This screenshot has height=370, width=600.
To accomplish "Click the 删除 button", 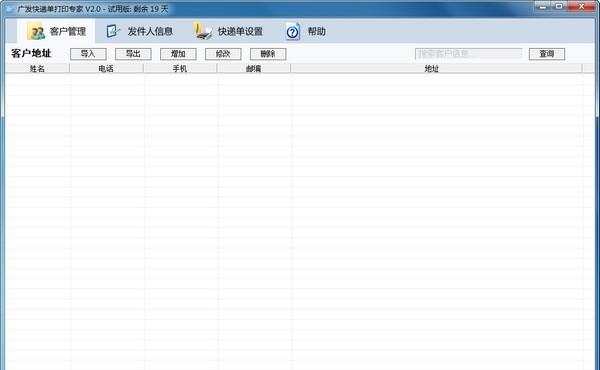I will coord(268,54).
